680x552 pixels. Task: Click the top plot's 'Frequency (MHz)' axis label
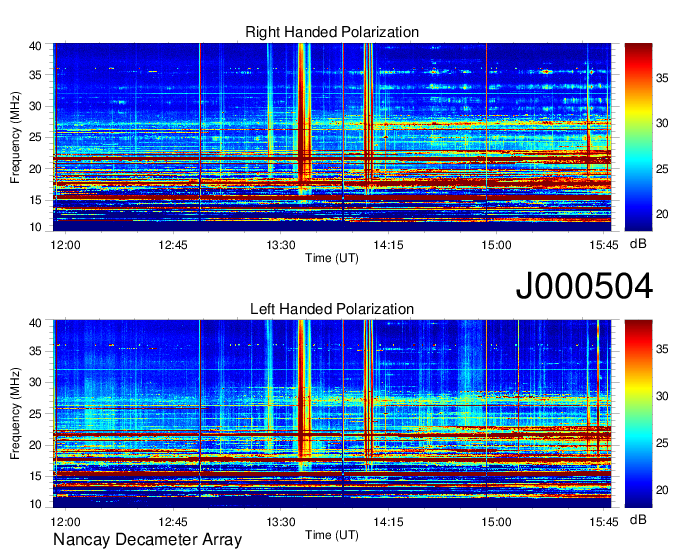[x=15, y=137]
